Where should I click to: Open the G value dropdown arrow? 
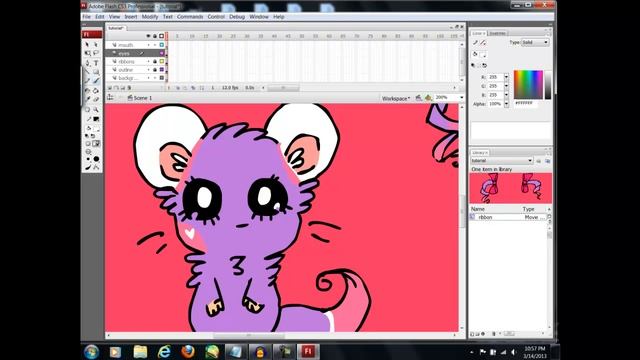(507, 86)
